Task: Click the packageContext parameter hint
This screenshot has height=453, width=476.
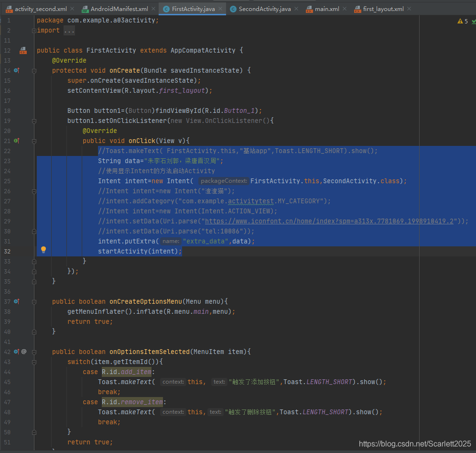Action: coord(224,181)
